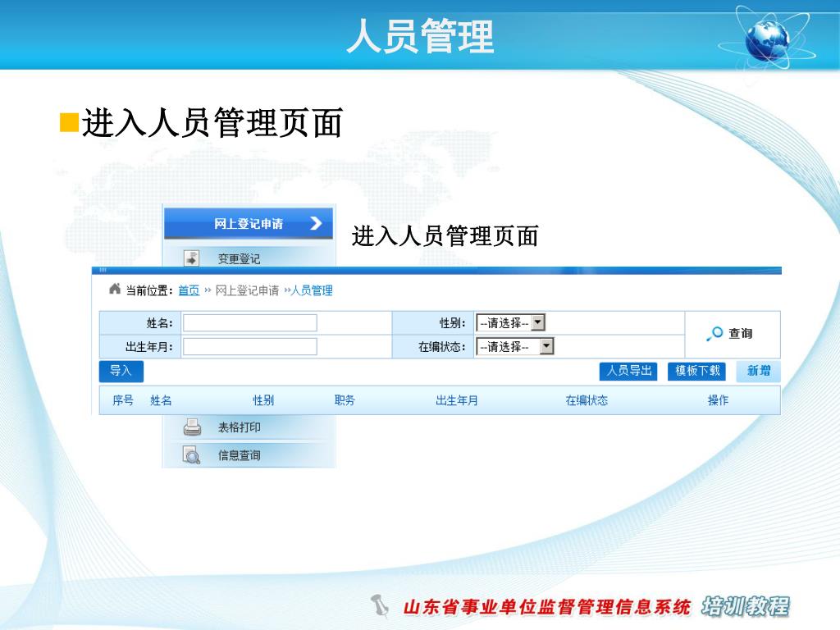Click the 模板下载 button
840x630 pixels.
coord(697,371)
